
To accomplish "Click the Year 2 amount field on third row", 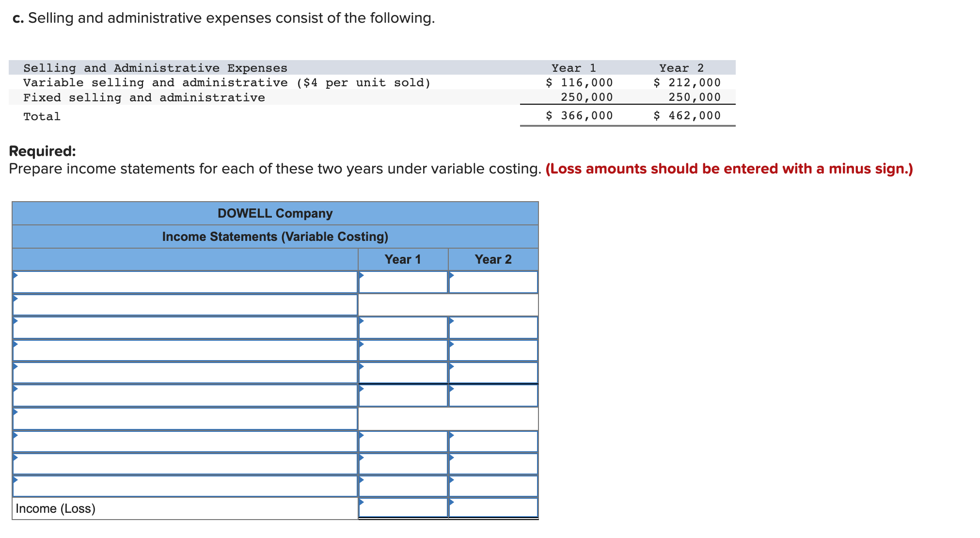I will [x=492, y=327].
